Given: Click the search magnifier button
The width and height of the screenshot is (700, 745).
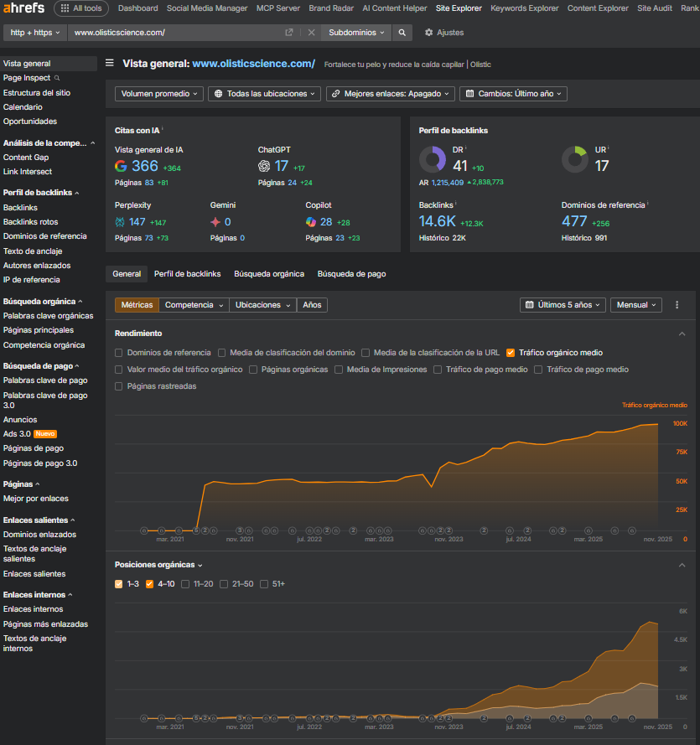Looking at the screenshot, I should click(x=402, y=33).
